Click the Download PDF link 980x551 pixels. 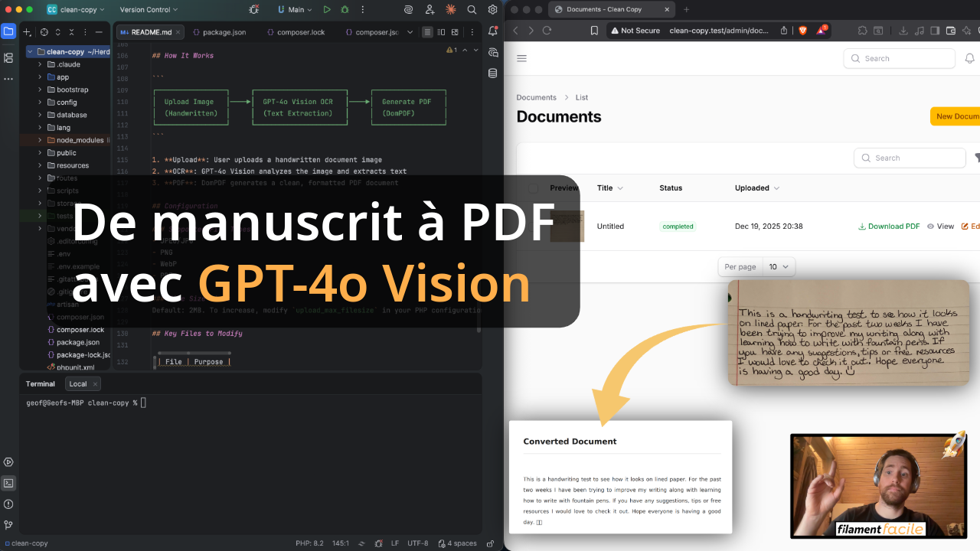[x=889, y=226]
